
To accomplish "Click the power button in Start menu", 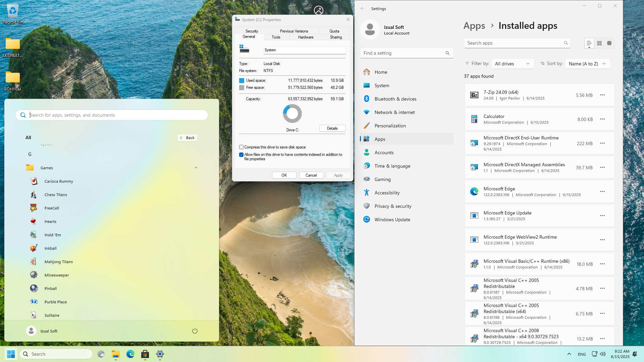I will tap(195, 331).
